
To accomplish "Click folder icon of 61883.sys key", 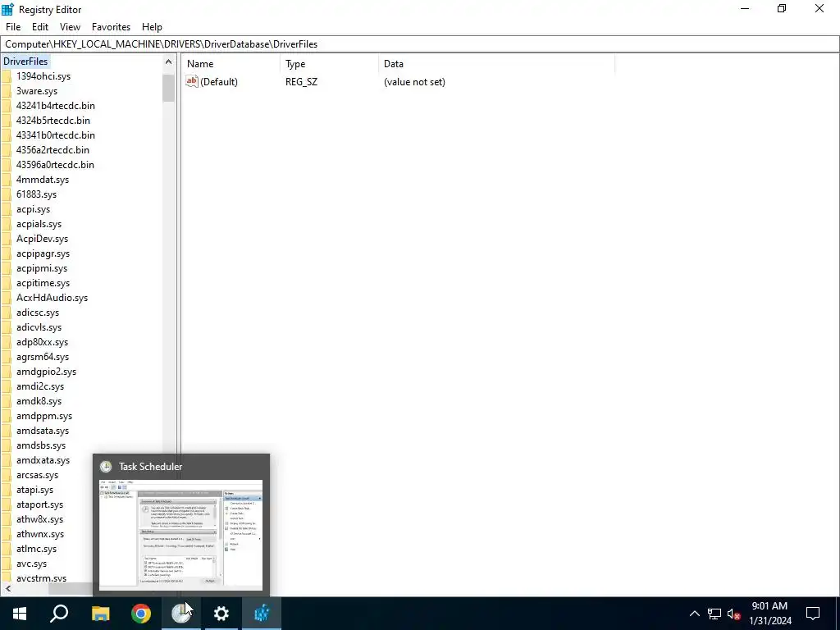I will point(7,194).
